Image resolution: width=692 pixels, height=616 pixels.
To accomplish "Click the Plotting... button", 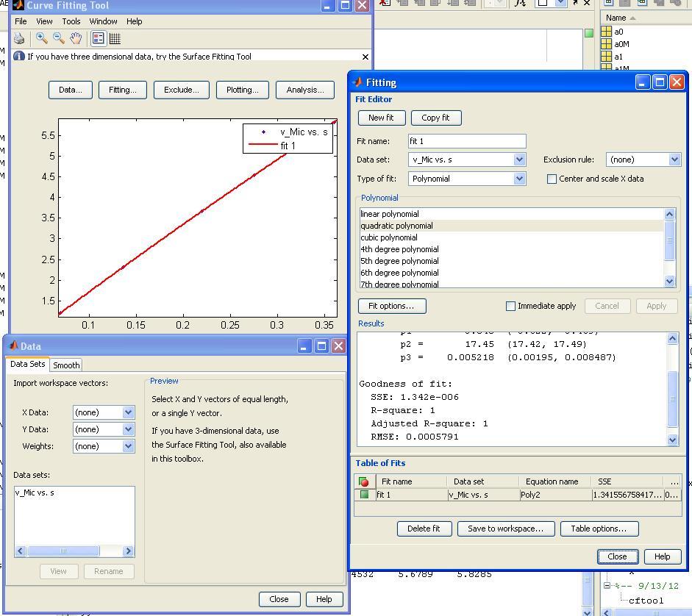I will point(242,90).
